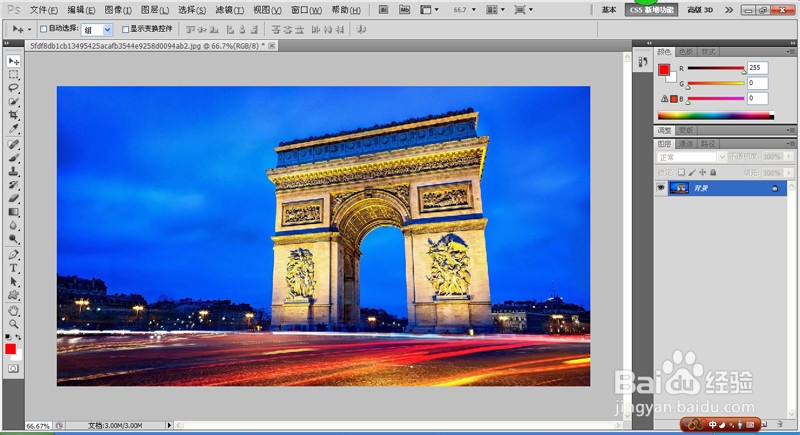This screenshot has width=800, height=435.
Task: Select the Horizontal Type tool
Action: click(13, 268)
